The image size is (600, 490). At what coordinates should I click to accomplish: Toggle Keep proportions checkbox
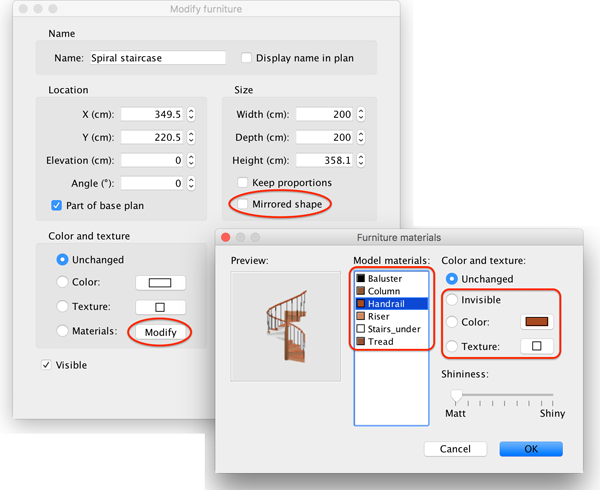(243, 183)
